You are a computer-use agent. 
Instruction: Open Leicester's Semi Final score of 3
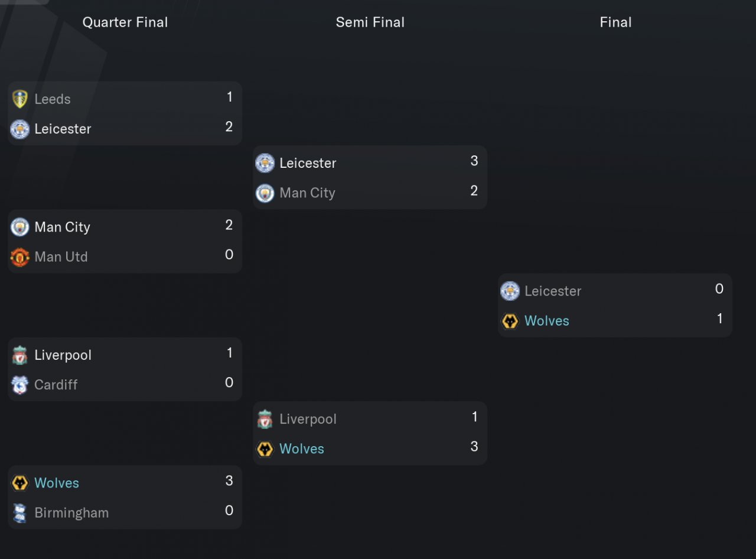474,161
